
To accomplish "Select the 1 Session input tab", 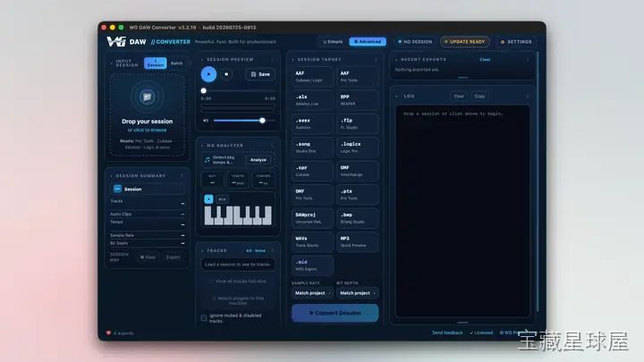I will point(156,63).
